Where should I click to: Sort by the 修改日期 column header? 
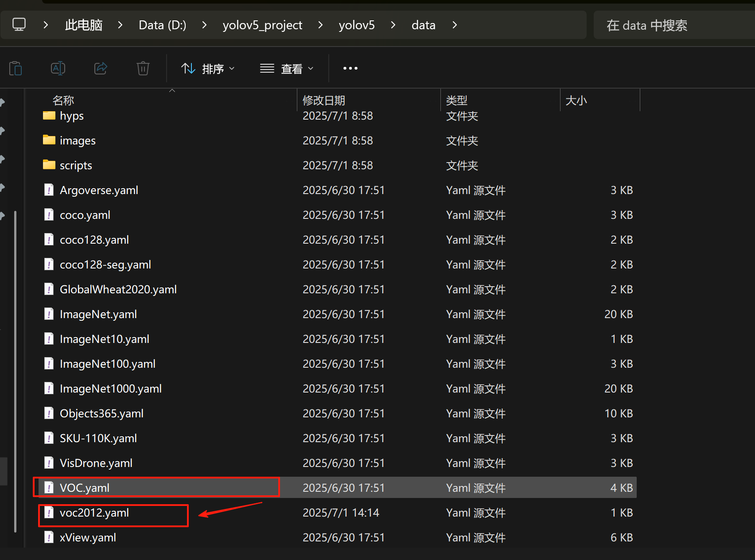(369, 100)
